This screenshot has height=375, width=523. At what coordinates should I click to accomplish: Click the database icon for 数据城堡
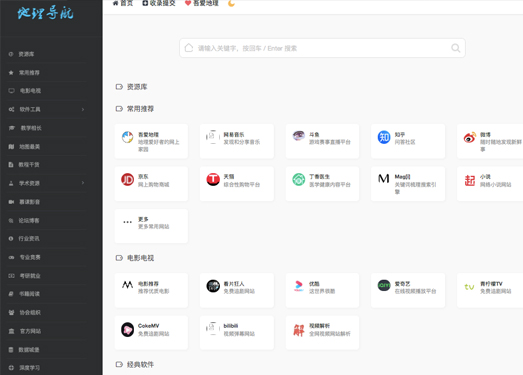11,350
